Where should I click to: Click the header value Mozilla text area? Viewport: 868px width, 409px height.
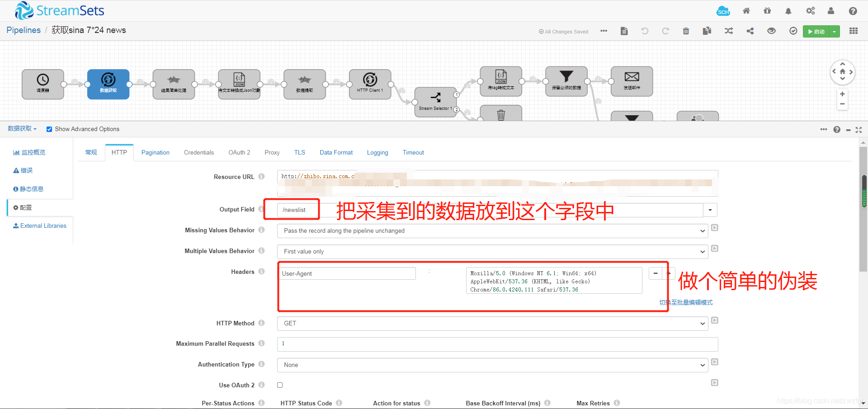(x=554, y=281)
